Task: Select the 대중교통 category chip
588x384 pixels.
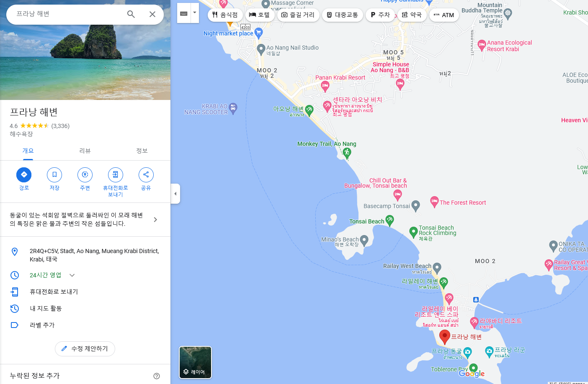Action: click(x=342, y=15)
